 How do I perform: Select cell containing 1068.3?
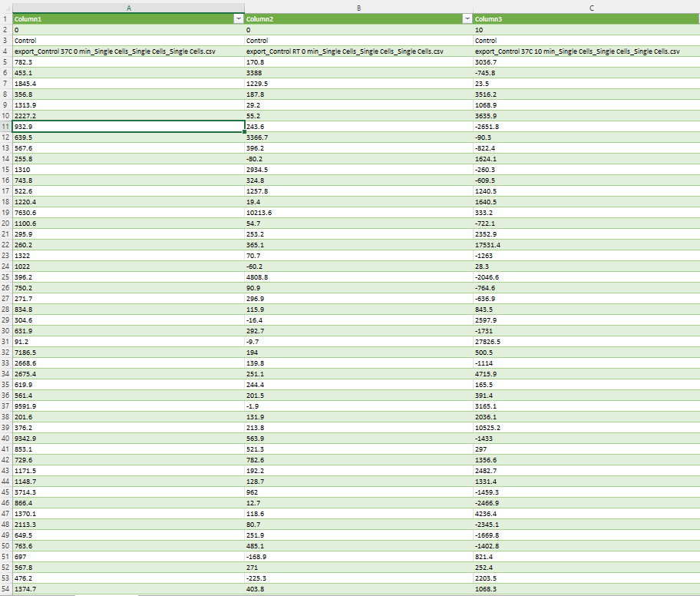point(586,589)
